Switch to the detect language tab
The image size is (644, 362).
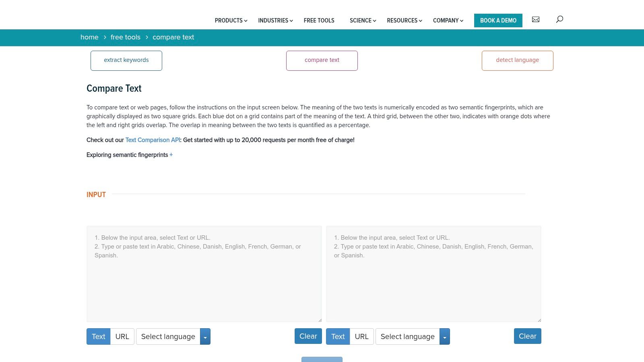pos(517,60)
